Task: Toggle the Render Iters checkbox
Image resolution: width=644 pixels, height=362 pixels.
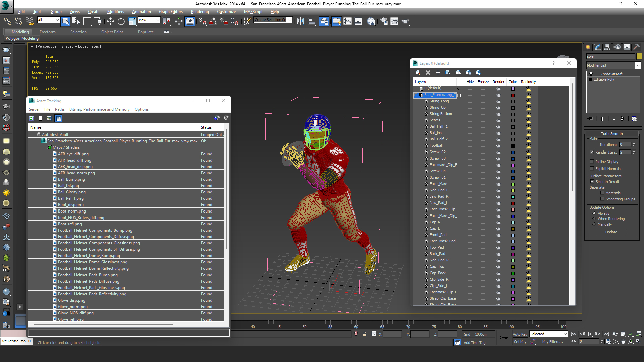Action: 592,152
